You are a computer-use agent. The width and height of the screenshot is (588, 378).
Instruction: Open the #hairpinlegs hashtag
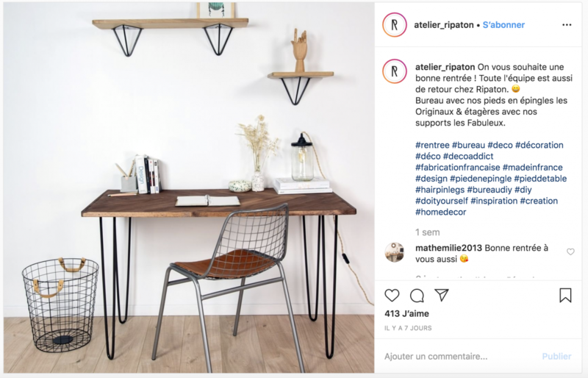(440, 190)
